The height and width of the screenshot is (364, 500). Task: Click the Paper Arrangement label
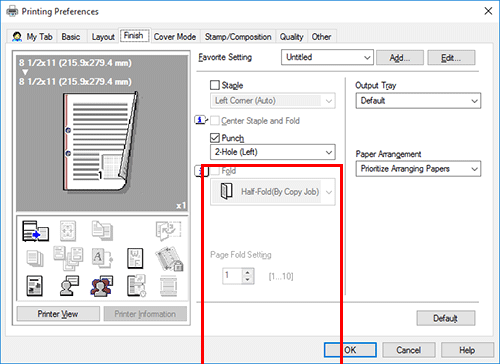[x=388, y=154]
